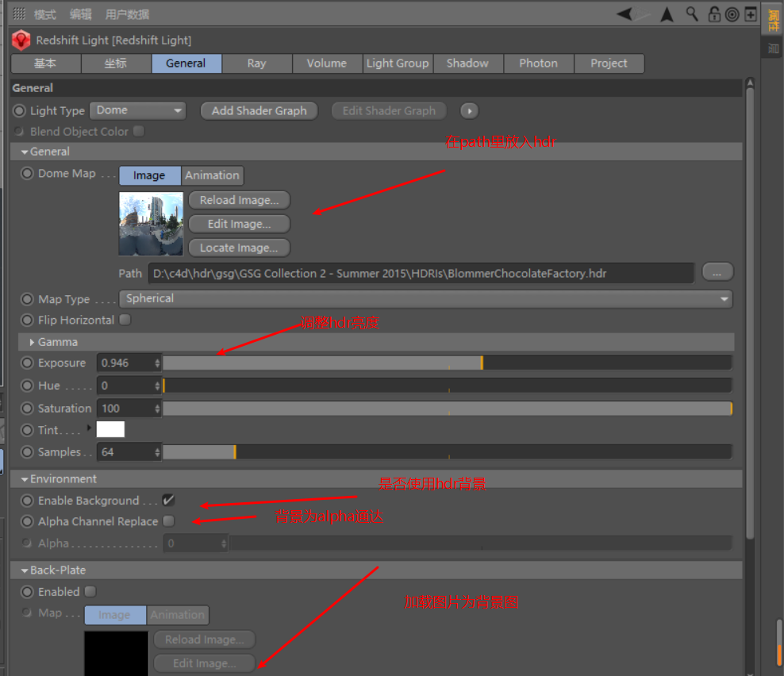Click Reload Image under Dome Map

(x=239, y=200)
